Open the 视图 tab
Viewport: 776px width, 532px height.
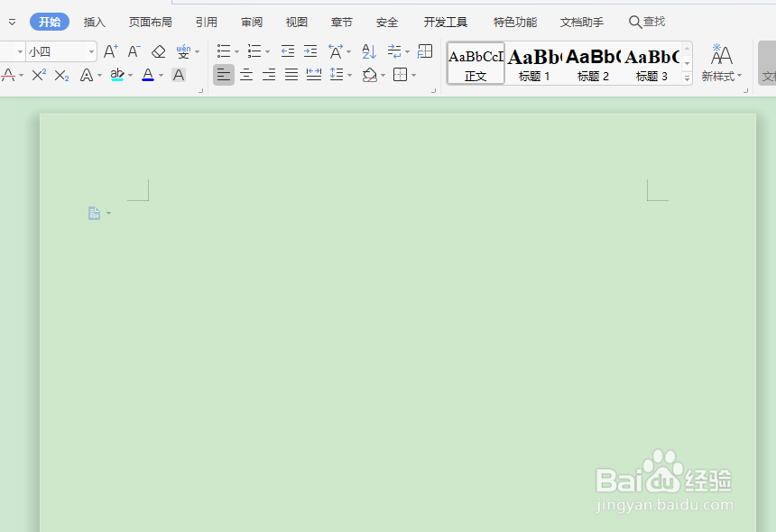297,22
